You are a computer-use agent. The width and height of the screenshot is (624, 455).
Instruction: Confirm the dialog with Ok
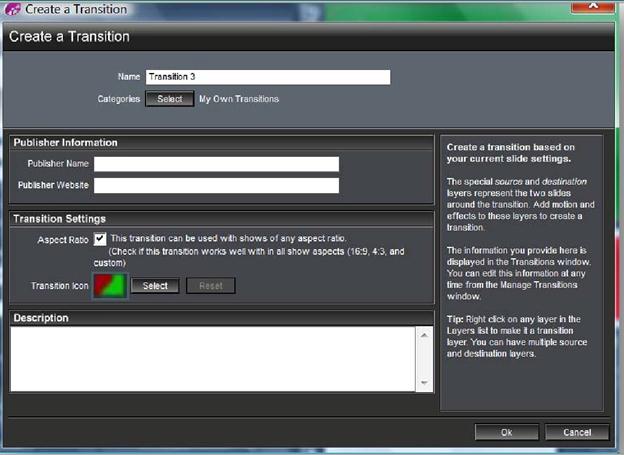click(507, 432)
